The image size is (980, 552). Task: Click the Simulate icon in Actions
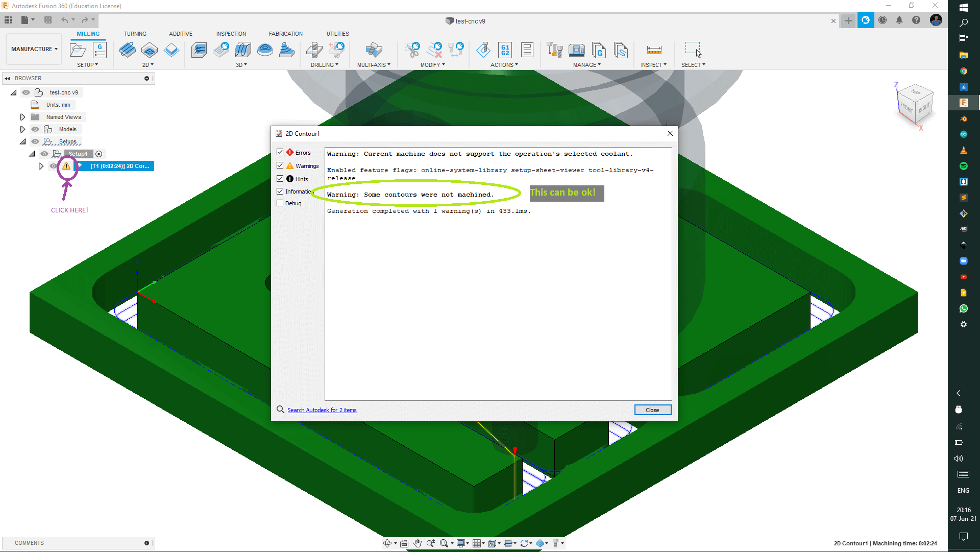483,50
